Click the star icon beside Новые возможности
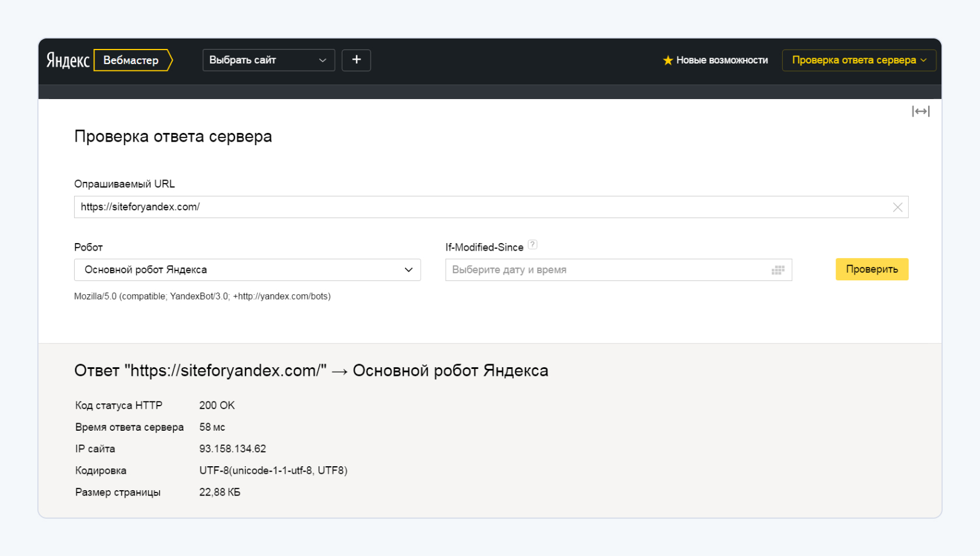The height and width of the screenshot is (556, 980). (x=668, y=60)
